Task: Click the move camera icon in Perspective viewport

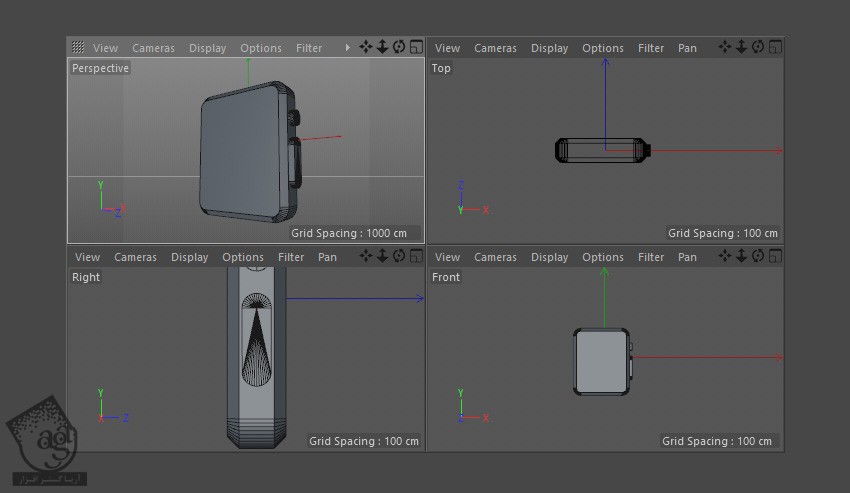Action: pos(365,47)
